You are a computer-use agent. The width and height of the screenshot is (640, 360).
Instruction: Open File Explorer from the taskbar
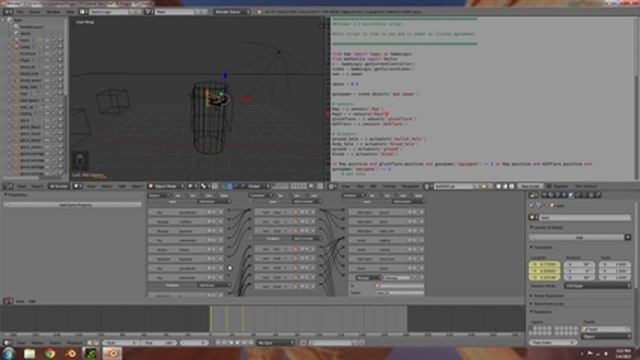tap(29, 353)
